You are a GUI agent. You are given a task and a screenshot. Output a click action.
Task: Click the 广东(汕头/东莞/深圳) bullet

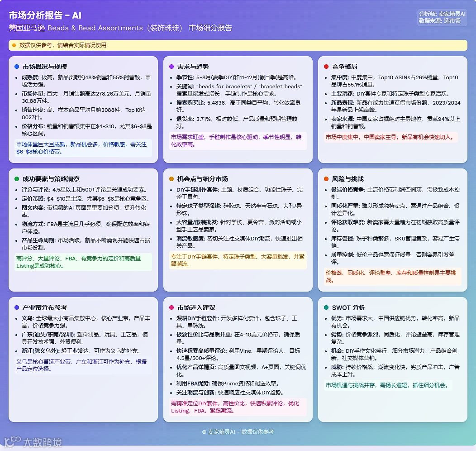click(x=85, y=338)
